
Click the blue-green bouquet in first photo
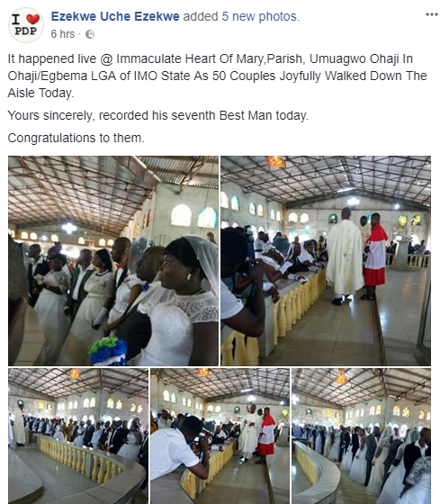pyautogui.click(x=108, y=351)
